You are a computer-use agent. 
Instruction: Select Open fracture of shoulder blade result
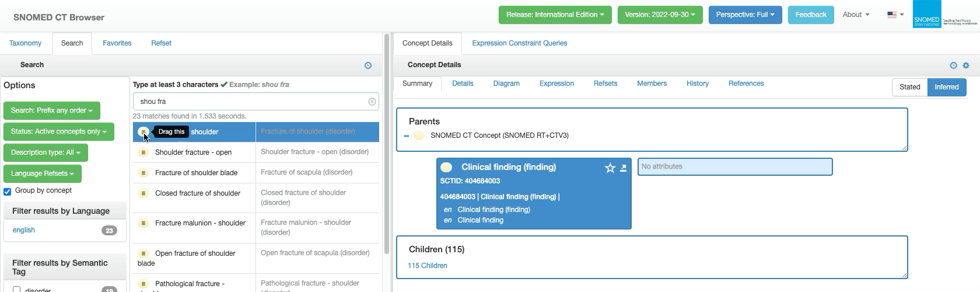click(194, 258)
